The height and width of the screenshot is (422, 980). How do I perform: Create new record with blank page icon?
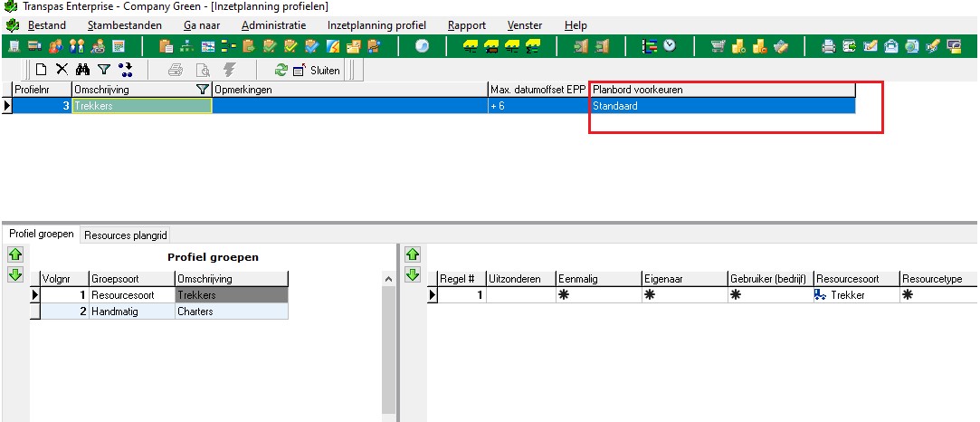pyautogui.click(x=42, y=70)
